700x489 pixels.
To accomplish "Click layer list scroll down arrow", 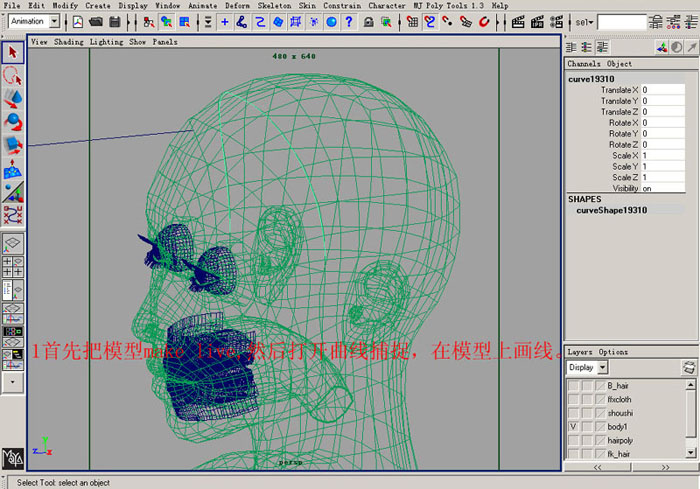I will point(691,452).
